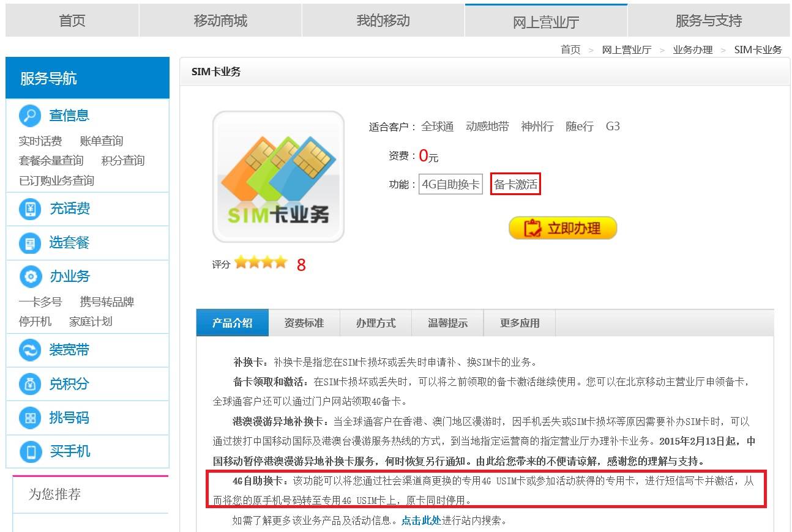Select the 备卡激活 function option
This screenshot has height=532, width=792.
516,184
